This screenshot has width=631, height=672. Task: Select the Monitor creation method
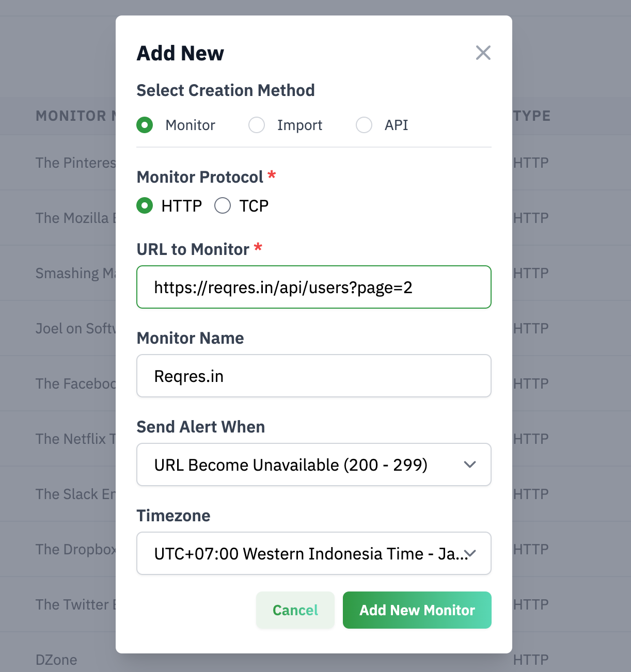[145, 125]
